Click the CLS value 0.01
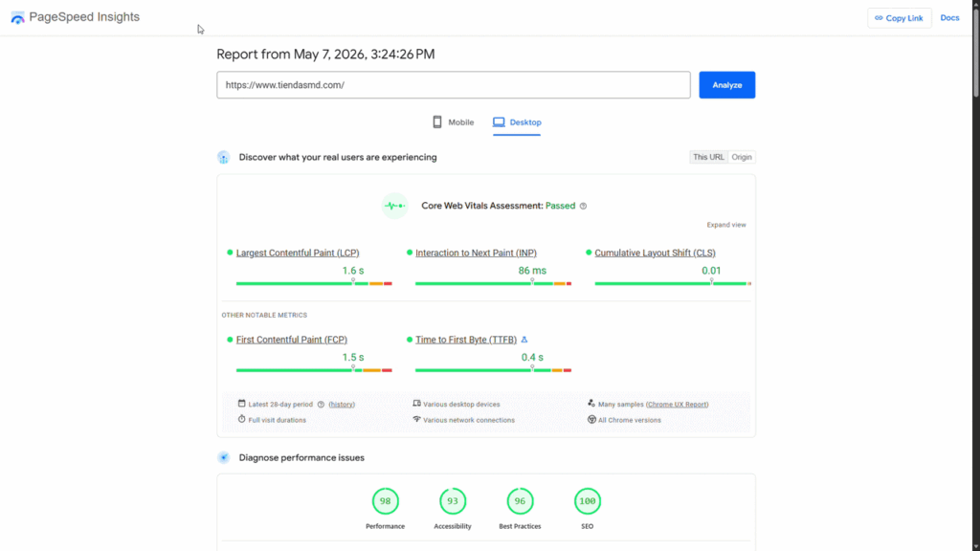 point(711,271)
